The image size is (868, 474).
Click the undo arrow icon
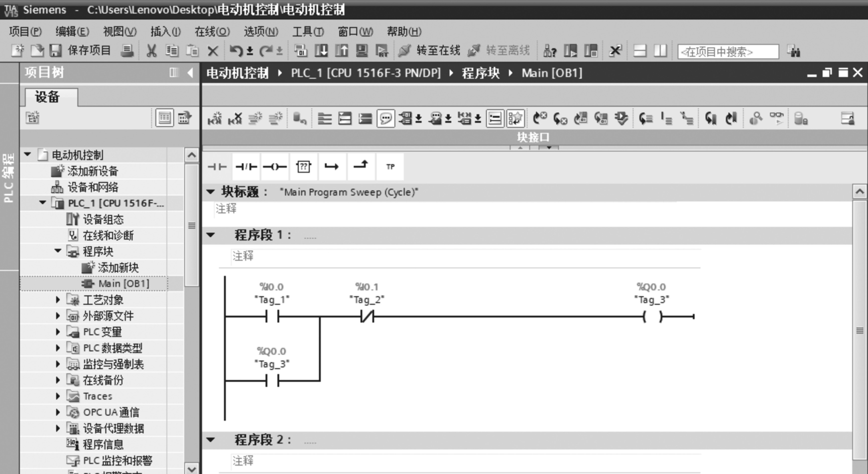(x=236, y=51)
